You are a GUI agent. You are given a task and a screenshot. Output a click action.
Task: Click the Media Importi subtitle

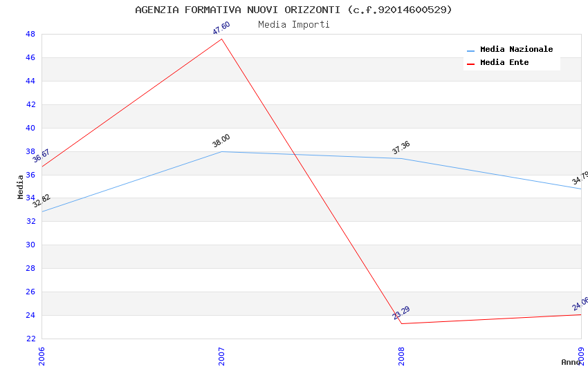294,25
